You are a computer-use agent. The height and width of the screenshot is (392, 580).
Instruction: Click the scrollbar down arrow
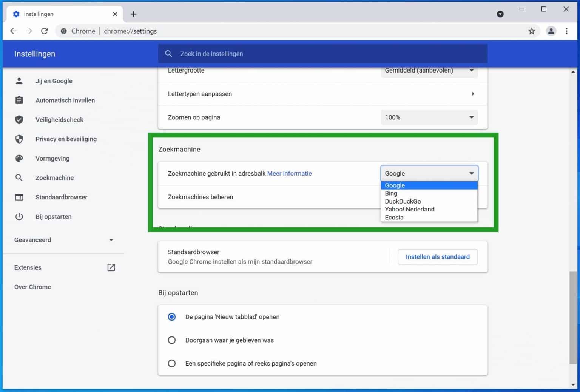pyautogui.click(x=573, y=385)
